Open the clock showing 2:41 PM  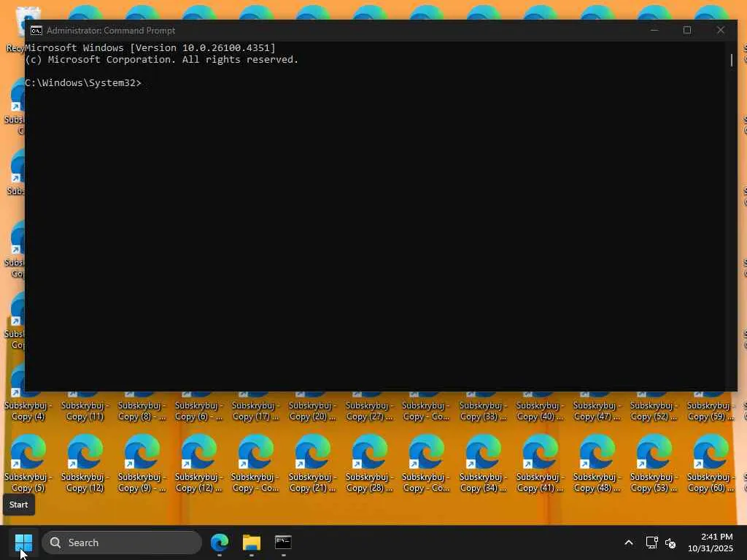click(x=711, y=542)
